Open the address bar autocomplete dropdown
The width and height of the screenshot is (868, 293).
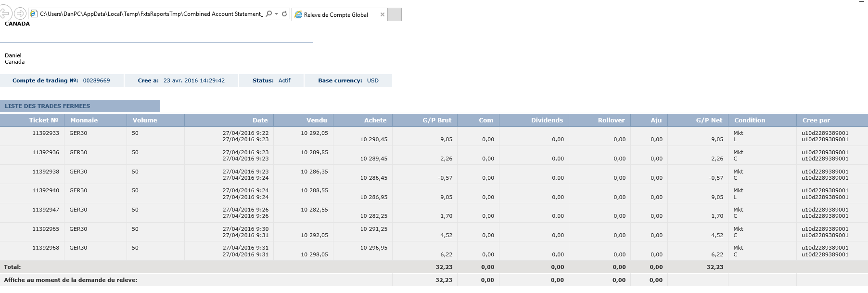click(276, 14)
